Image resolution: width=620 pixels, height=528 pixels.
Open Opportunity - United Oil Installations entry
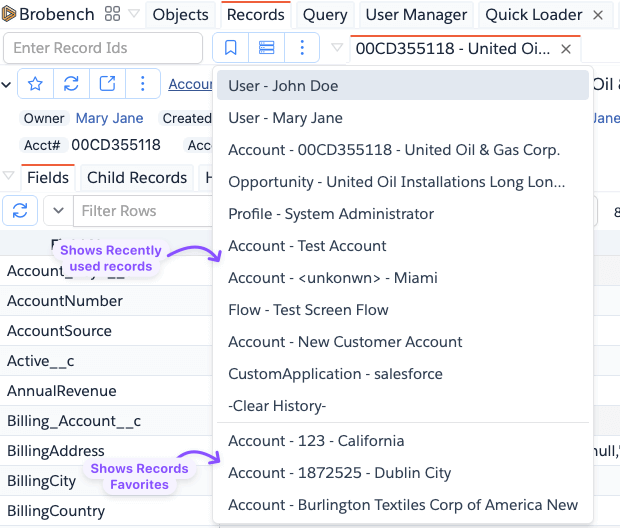coord(403,182)
